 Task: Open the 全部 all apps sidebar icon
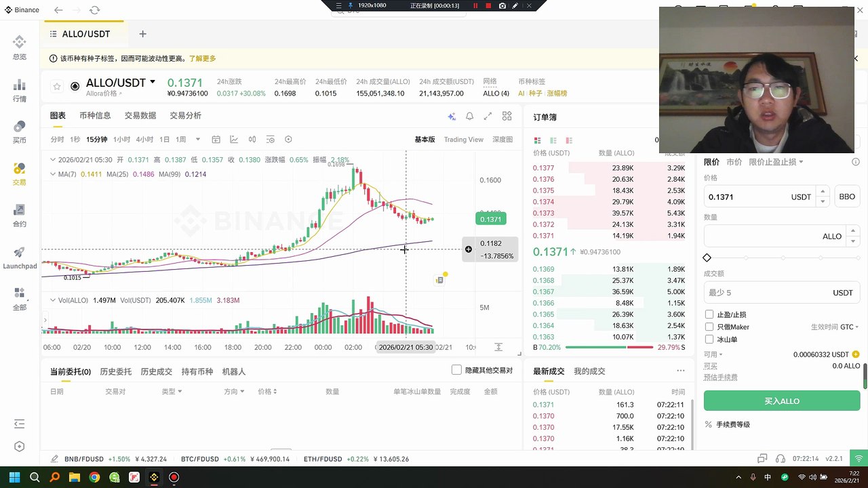click(19, 293)
